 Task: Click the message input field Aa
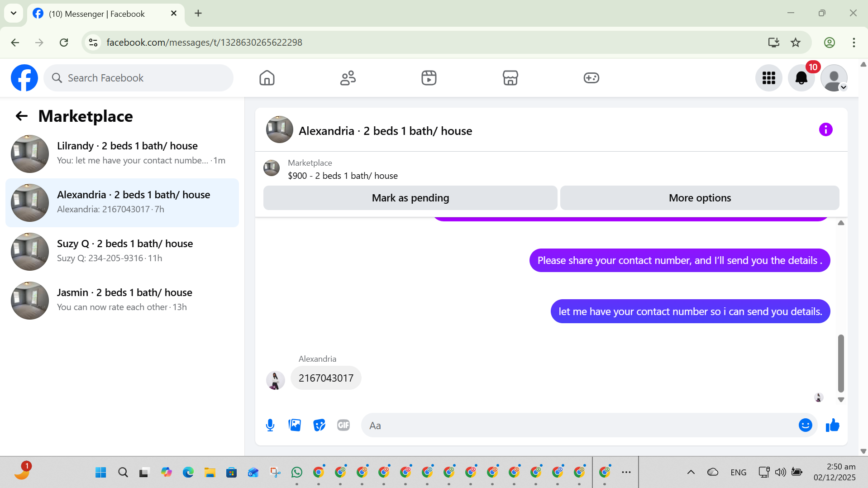579,426
